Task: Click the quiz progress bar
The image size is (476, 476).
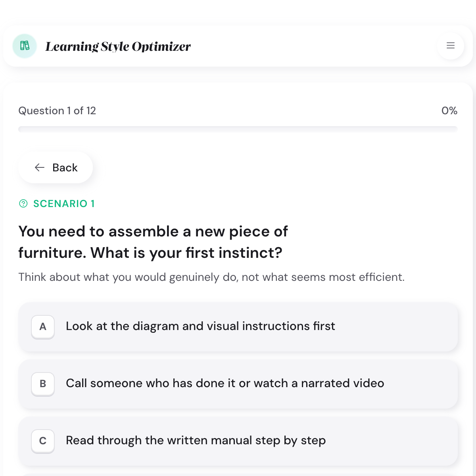Action: click(238, 129)
